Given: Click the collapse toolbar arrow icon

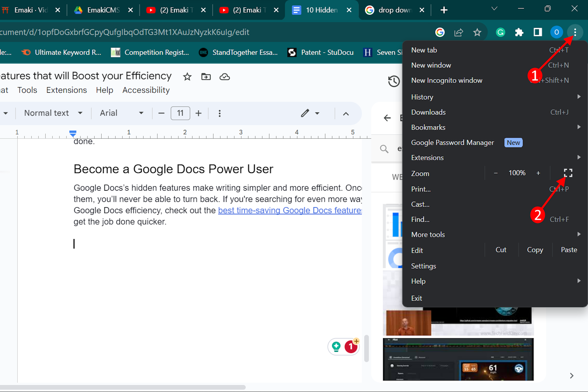Looking at the screenshot, I should (346, 114).
